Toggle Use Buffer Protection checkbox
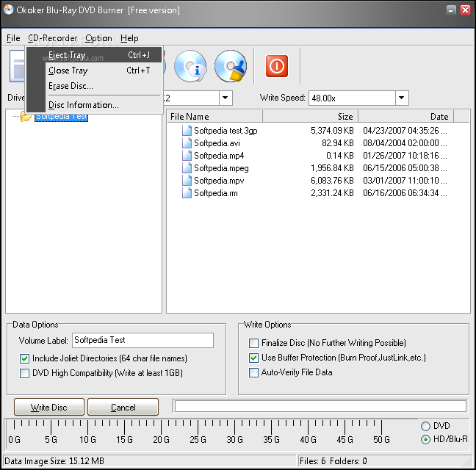This screenshot has width=476, height=470. 253,358
